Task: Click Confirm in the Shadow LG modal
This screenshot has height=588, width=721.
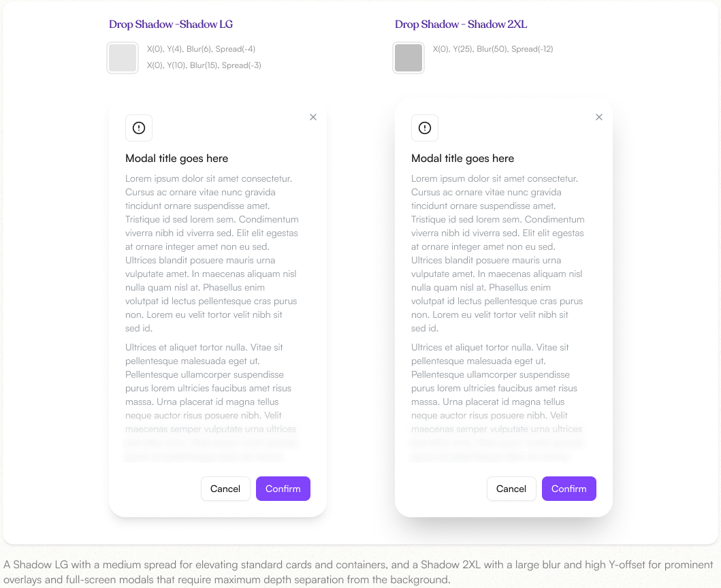Action: (283, 489)
